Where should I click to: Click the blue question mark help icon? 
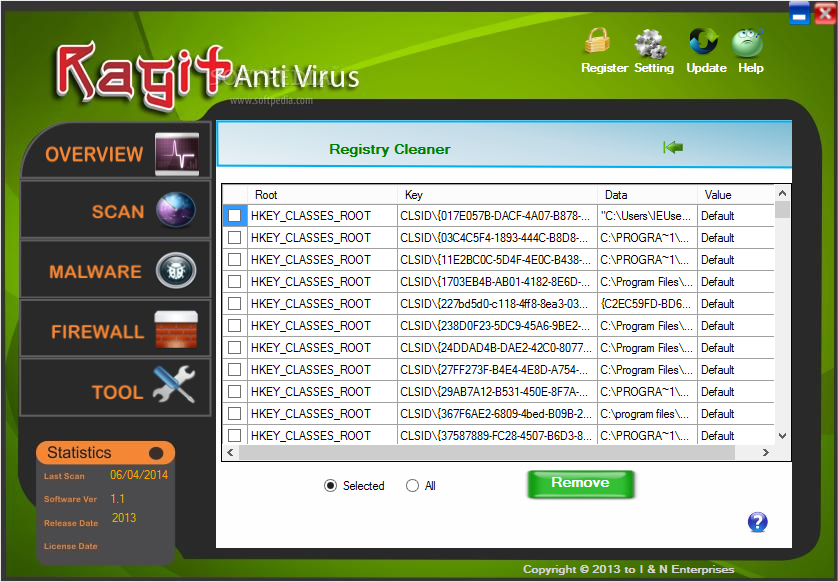[x=757, y=522]
